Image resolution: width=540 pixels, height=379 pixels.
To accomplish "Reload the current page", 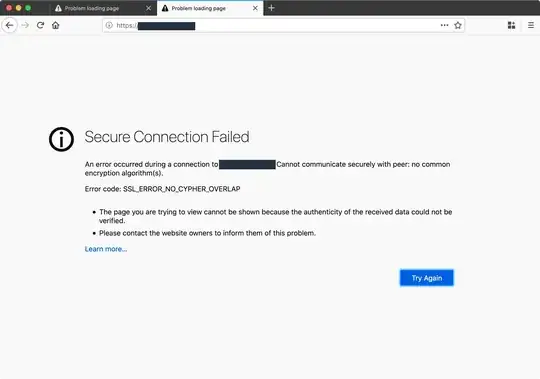I will (x=40, y=25).
